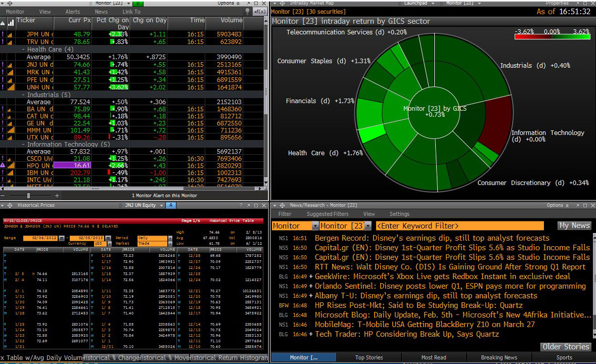The width and height of the screenshot is (596, 364).
Task: Collapse the Information Technology (5) group
Action: (23, 145)
